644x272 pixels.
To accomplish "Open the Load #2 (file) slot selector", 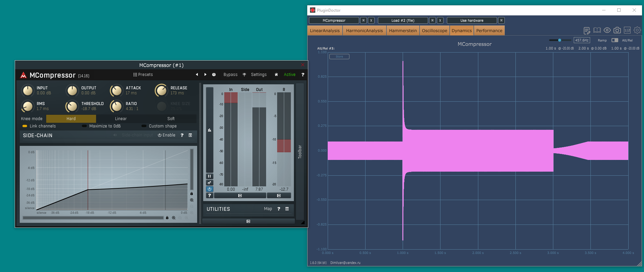I will [403, 20].
